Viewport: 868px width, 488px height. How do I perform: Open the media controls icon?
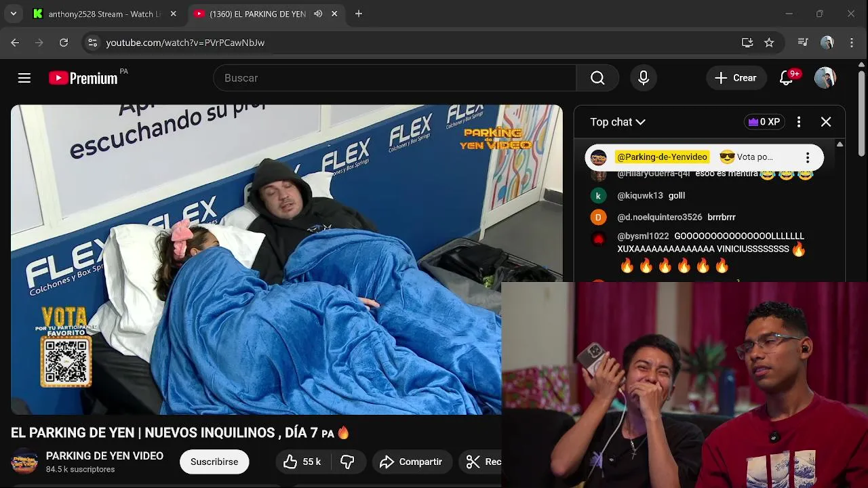(x=803, y=42)
